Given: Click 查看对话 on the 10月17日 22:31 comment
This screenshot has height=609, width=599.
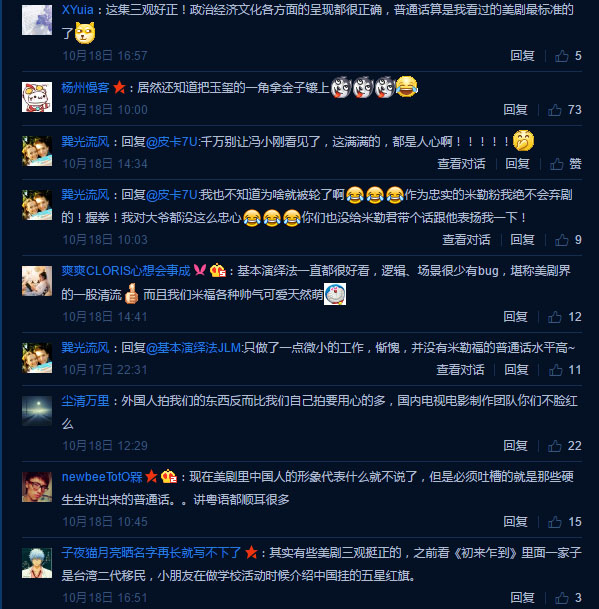Looking at the screenshot, I should 460,370.
